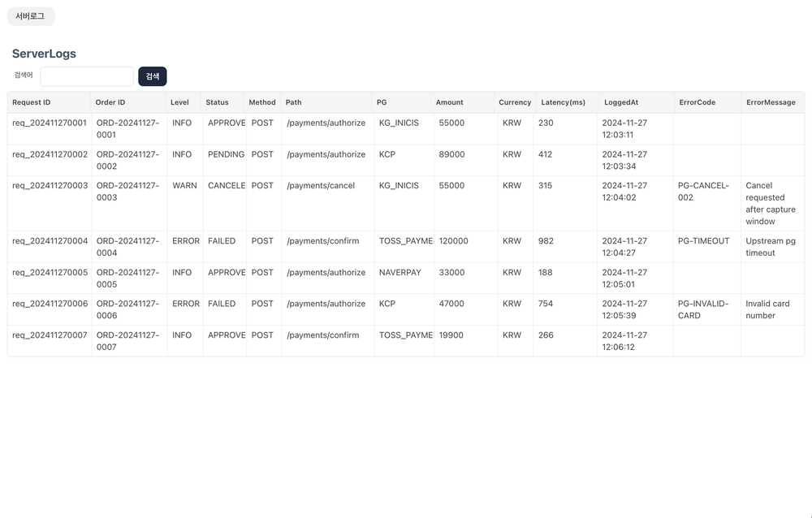Click the Latency(ms) column header
Image resolution: width=812 pixels, height=518 pixels.
coord(563,102)
